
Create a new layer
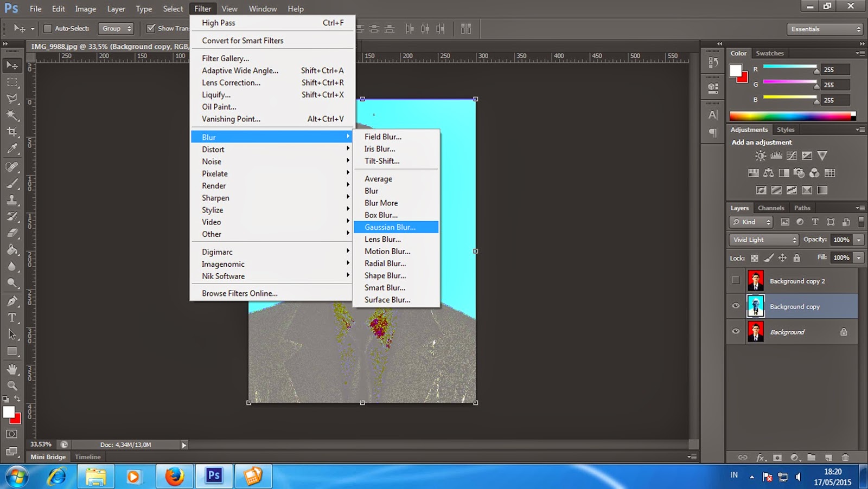pos(828,458)
